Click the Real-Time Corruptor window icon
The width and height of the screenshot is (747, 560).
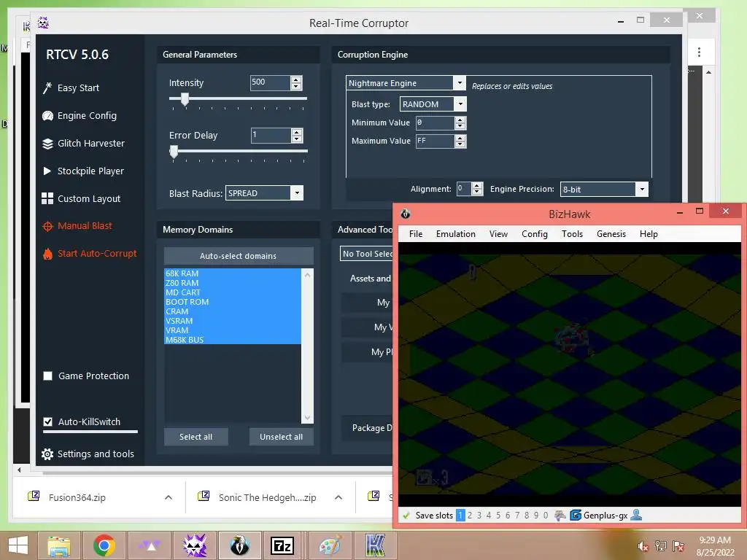[x=43, y=23]
